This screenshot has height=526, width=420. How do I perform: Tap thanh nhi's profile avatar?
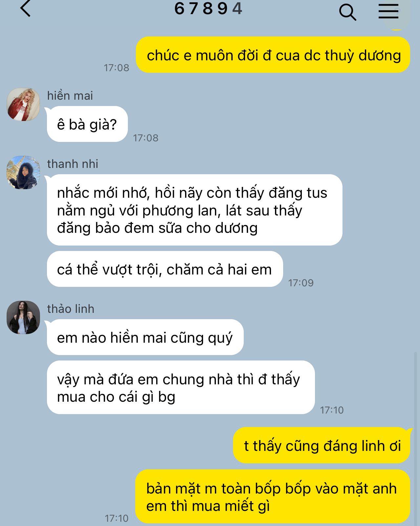coord(23,172)
